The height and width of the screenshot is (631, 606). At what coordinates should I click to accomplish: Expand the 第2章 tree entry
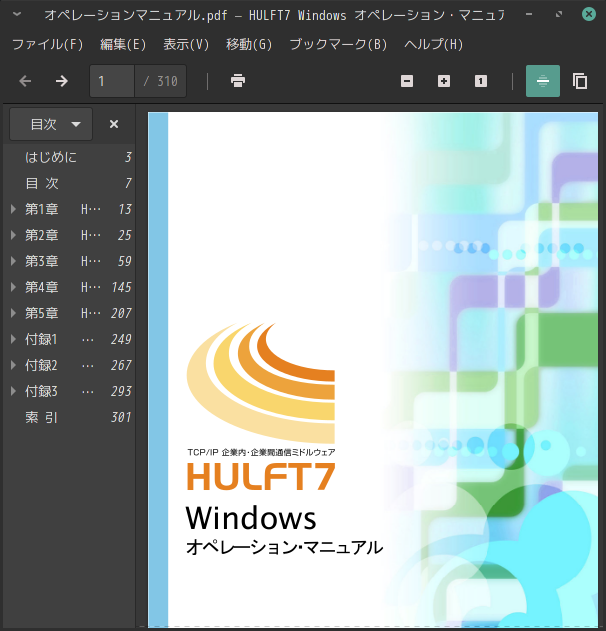(13, 235)
